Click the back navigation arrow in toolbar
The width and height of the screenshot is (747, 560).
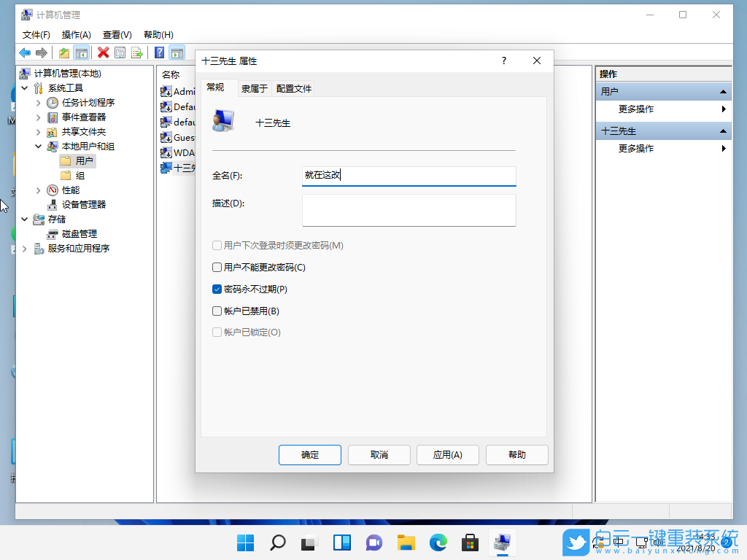(25, 52)
